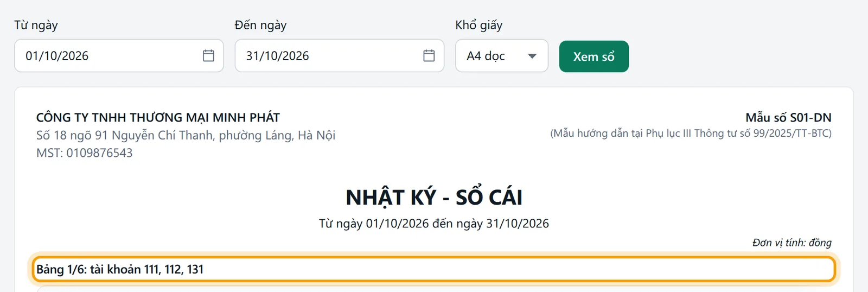Click the MST: 0109876543 text
The image size is (868, 292).
84,153
